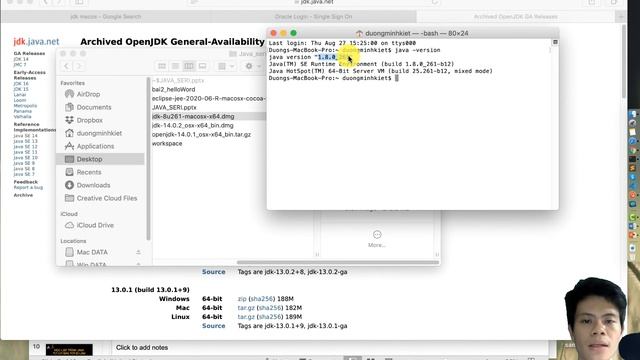Screen dimensions: 640x360
Task: Open Applications in the Finder sidebar
Action: click(95, 146)
